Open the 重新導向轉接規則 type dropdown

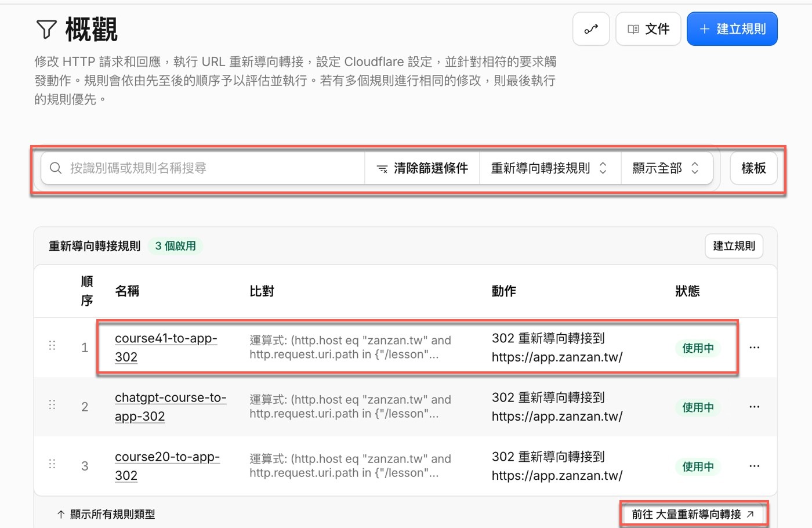point(550,168)
